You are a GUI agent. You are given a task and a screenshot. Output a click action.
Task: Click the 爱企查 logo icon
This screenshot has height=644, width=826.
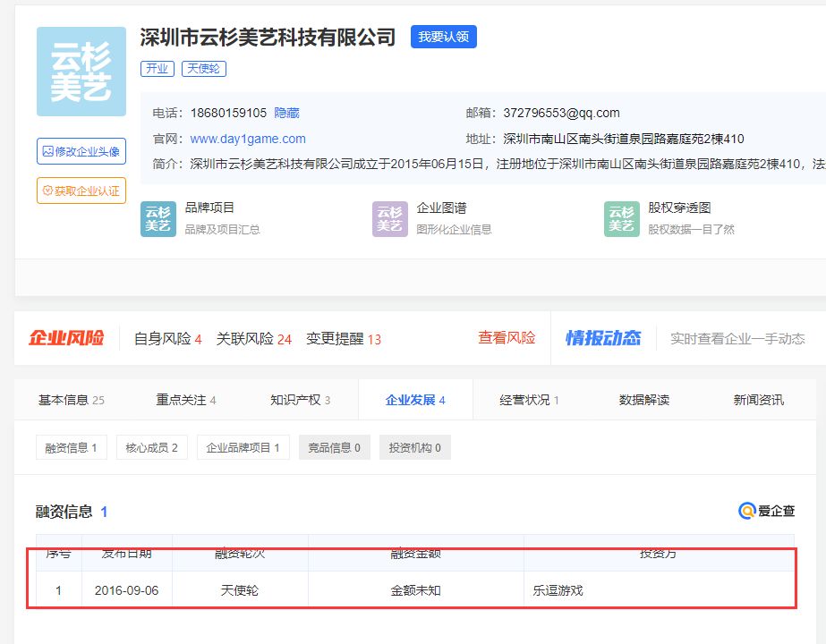(x=766, y=511)
